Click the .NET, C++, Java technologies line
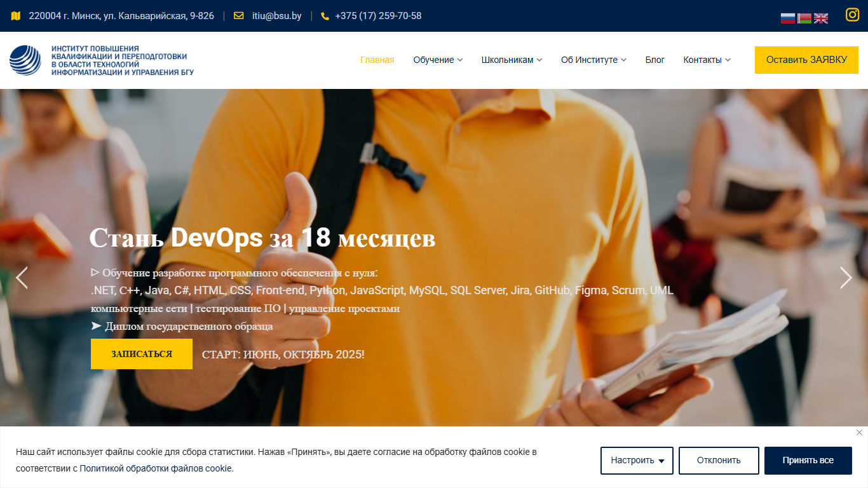Viewport: 868px width, 488px height. [x=382, y=290]
